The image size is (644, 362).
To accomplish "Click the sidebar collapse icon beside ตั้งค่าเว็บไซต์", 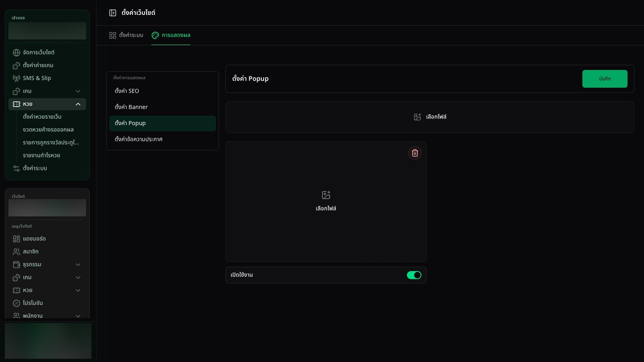I will coord(113,13).
